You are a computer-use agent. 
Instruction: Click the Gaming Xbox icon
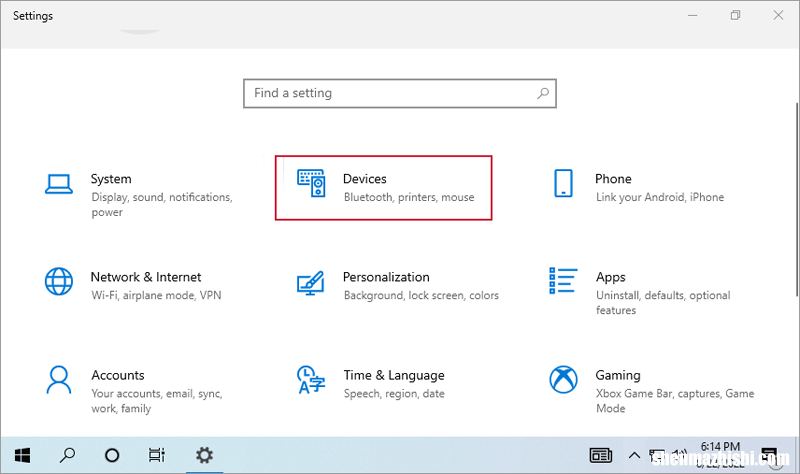coord(563,380)
